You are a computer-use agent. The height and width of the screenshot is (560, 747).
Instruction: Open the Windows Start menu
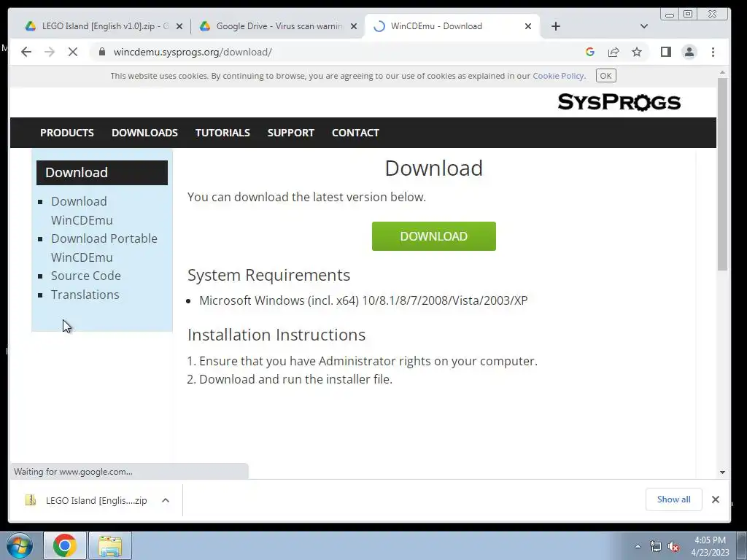(x=20, y=545)
